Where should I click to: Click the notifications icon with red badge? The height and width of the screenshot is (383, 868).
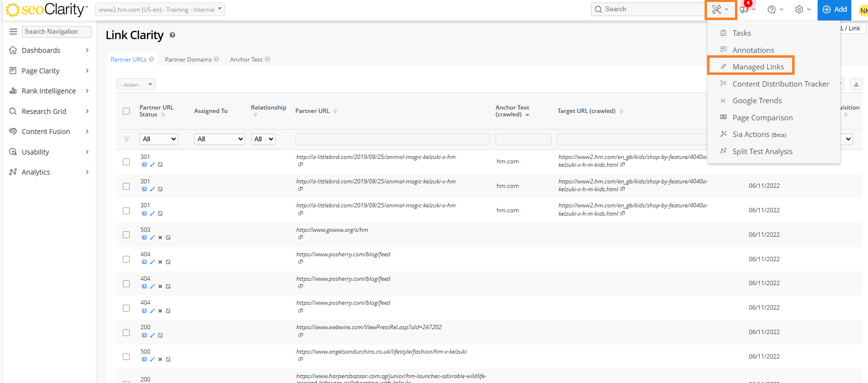coord(744,9)
